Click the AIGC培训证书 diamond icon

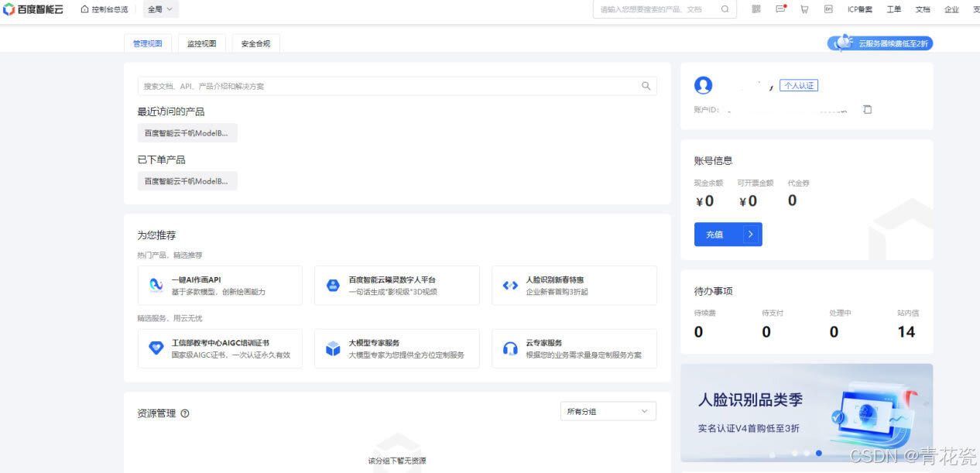click(x=156, y=348)
